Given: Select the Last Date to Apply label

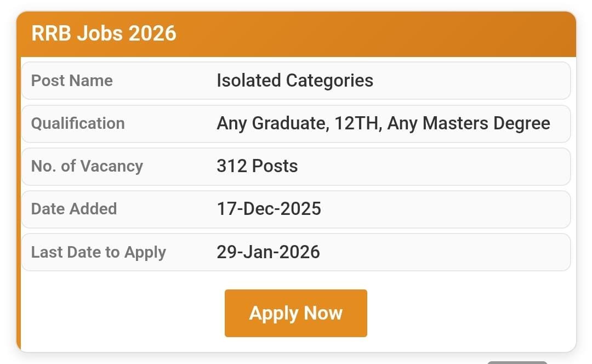Looking at the screenshot, I should click(99, 252).
